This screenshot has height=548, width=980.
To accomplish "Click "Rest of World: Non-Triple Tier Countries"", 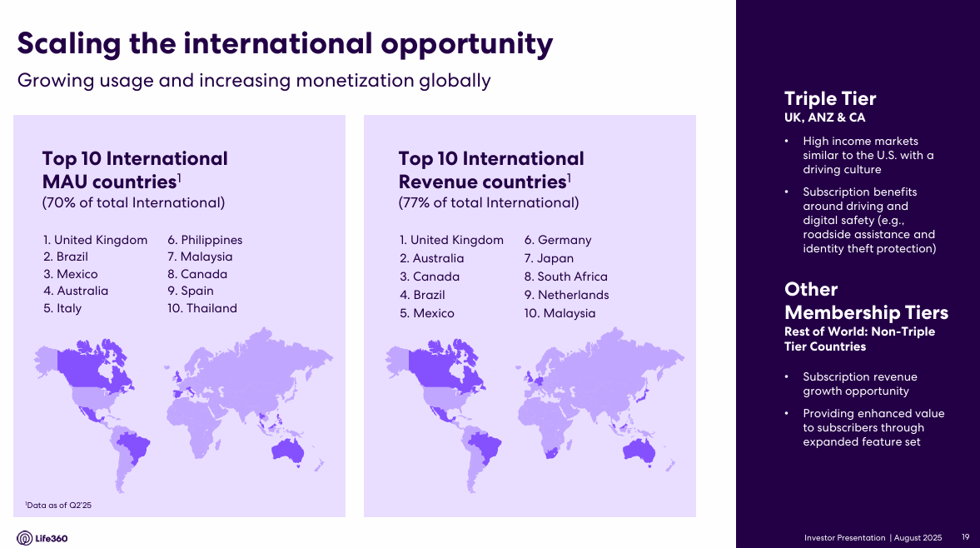I will click(x=859, y=339).
